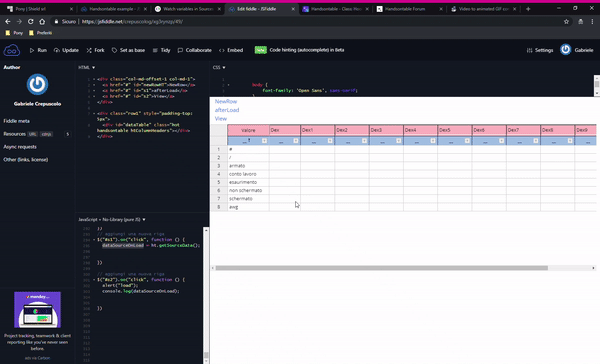Open filter dropdown under Valore column
This screenshot has height=364, width=600.
[x=264, y=141]
